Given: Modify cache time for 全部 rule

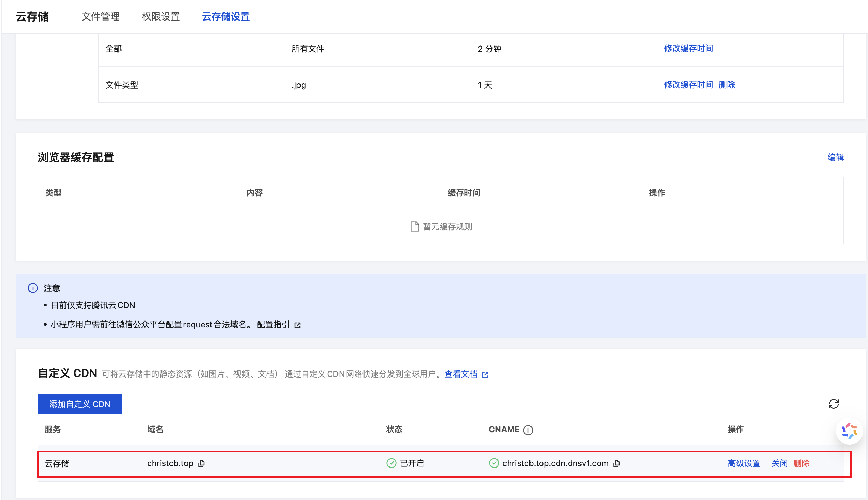Looking at the screenshot, I should point(688,49).
